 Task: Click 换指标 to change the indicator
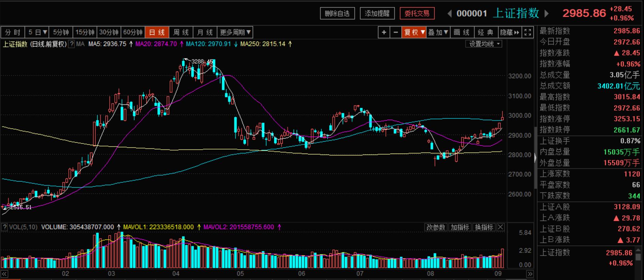coord(484,227)
